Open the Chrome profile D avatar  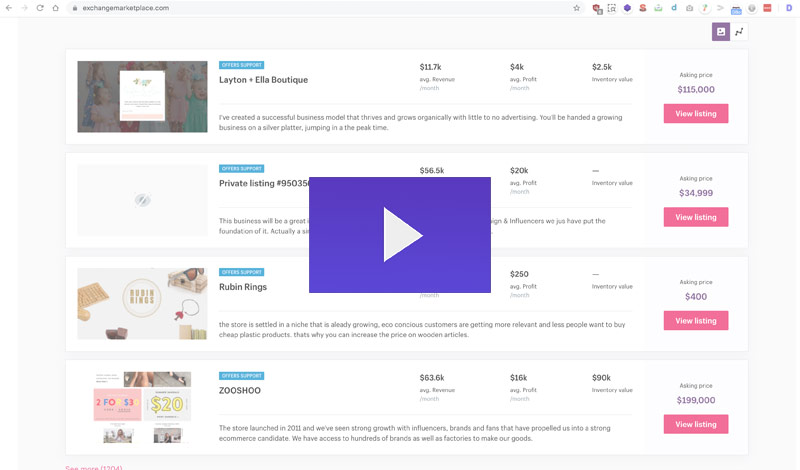tap(789, 8)
